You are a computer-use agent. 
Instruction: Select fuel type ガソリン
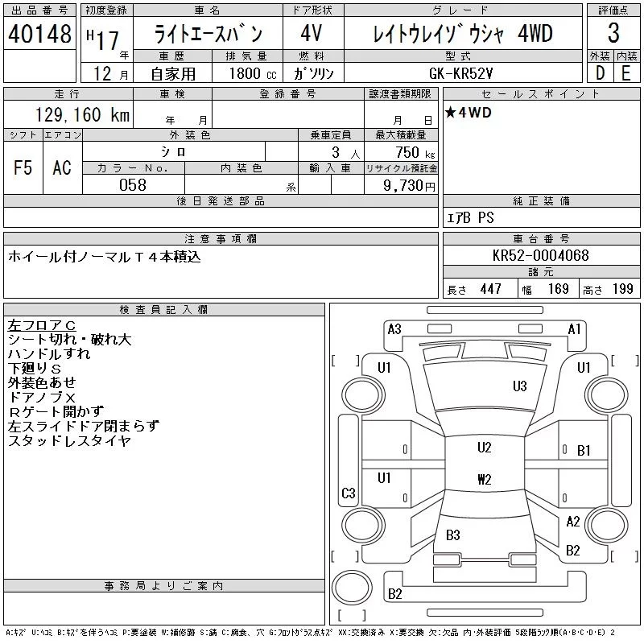click(x=313, y=73)
